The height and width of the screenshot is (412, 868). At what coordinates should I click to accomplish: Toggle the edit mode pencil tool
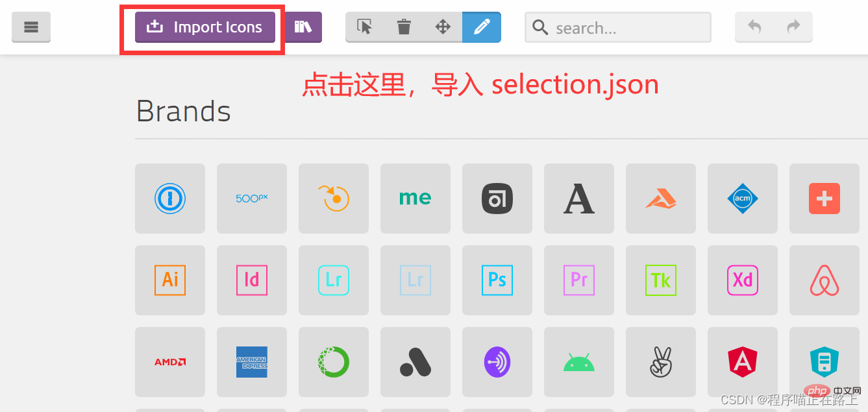tap(481, 27)
